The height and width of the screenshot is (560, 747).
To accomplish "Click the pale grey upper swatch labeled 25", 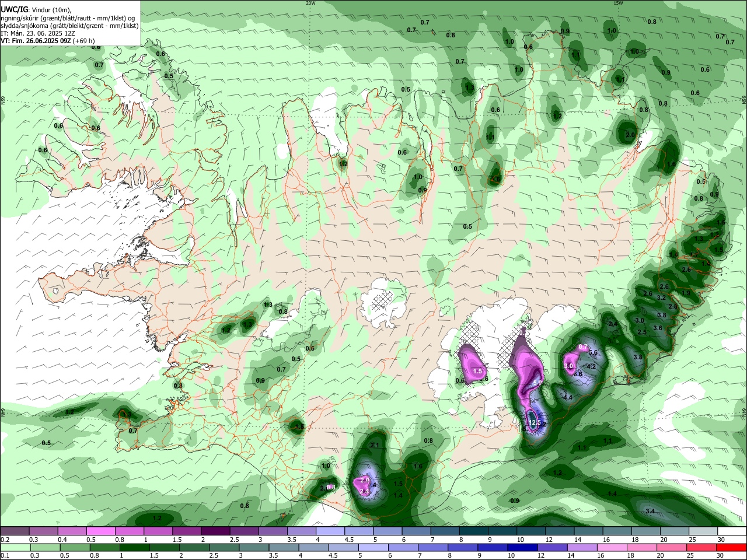I will pyautogui.click(x=703, y=531).
